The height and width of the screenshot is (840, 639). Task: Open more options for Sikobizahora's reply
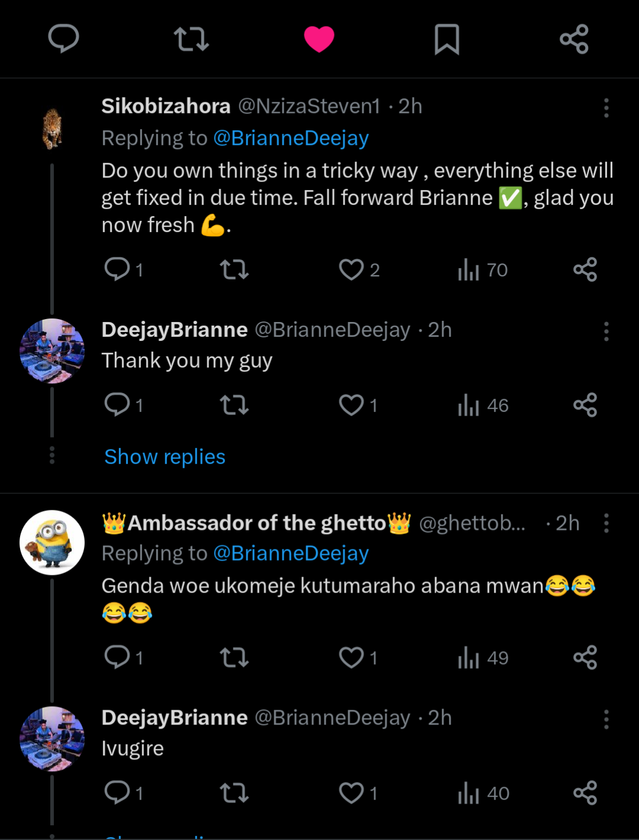[606, 108]
